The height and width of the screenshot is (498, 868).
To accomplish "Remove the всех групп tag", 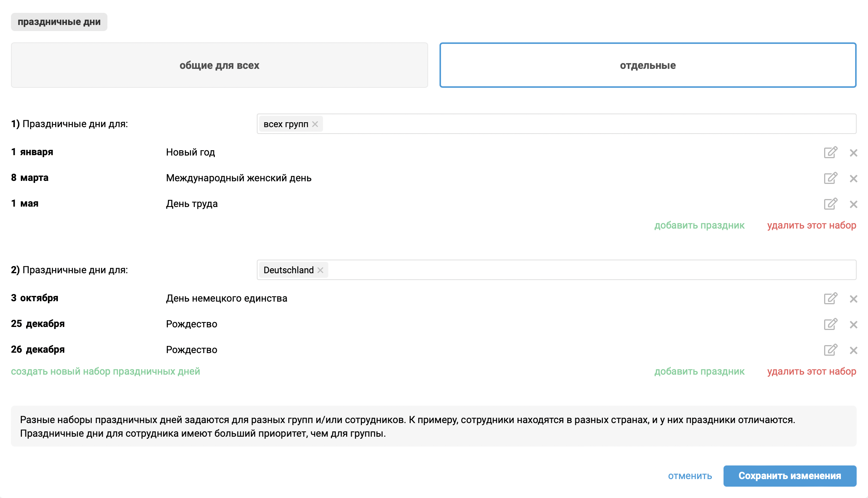I will coord(315,124).
